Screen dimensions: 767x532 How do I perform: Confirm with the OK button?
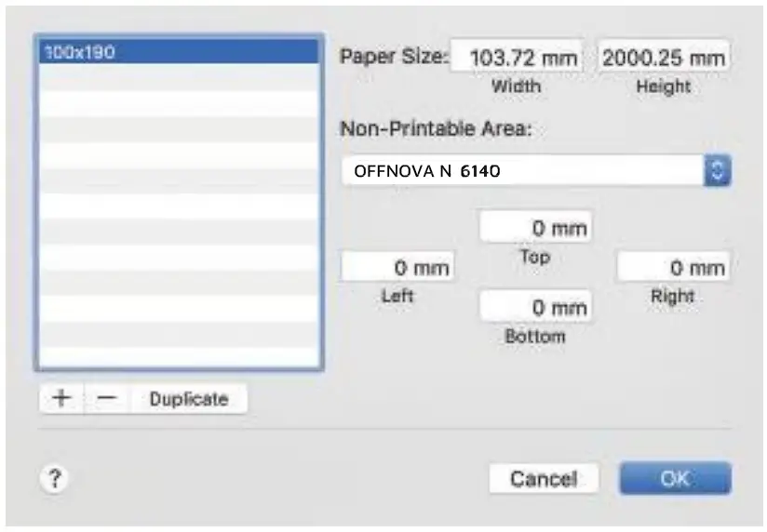coord(675,479)
